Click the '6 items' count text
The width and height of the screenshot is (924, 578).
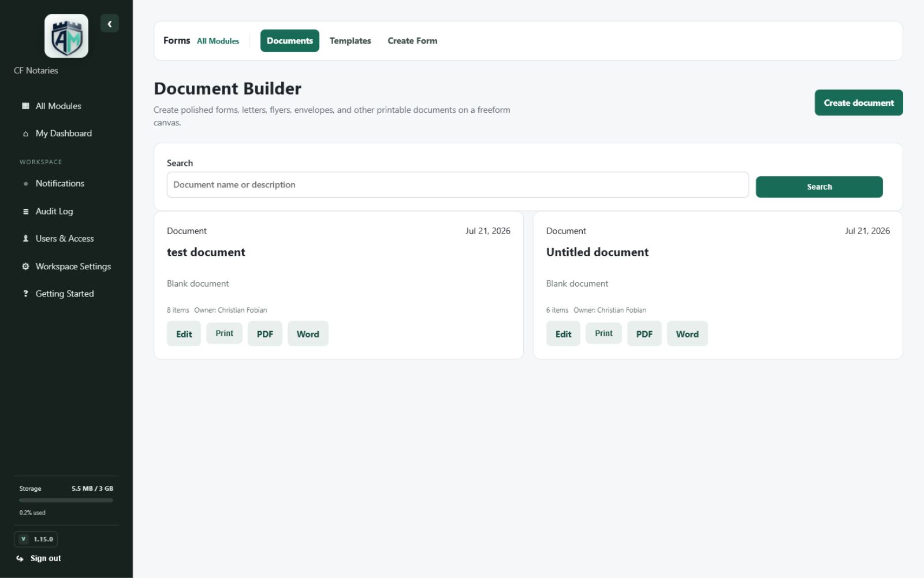[x=557, y=310]
